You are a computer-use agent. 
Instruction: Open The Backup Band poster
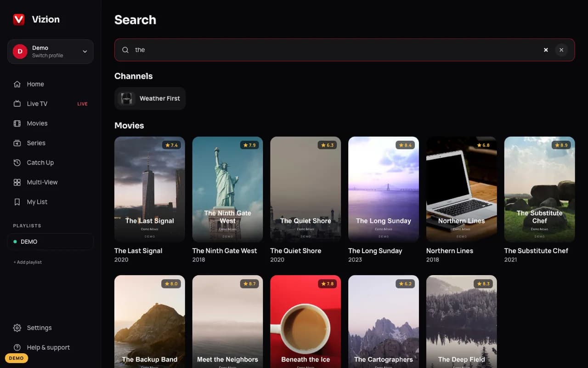[150, 322]
